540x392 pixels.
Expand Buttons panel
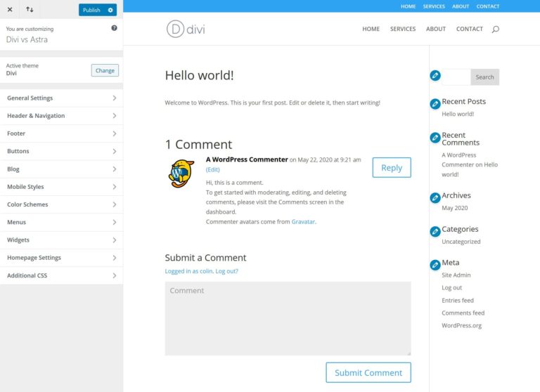61,151
